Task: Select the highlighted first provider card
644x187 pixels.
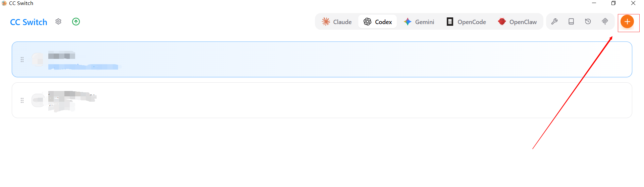Action: (322, 60)
